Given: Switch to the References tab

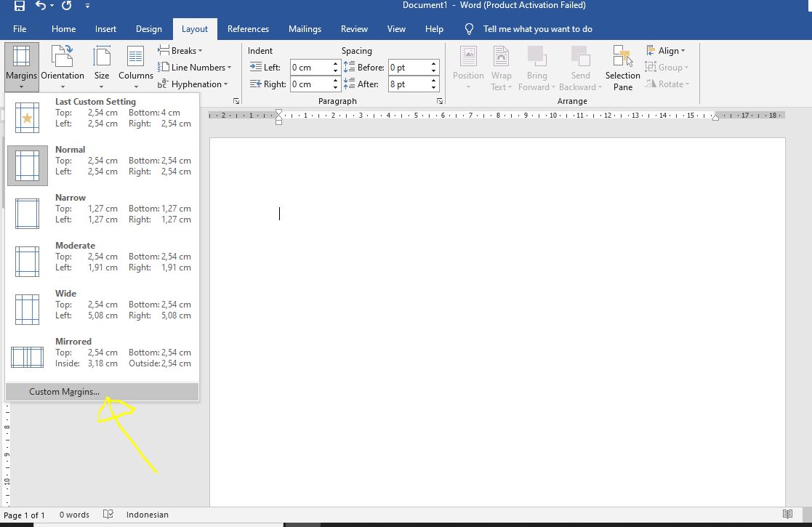Looking at the screenshot, I should (x=248, y=29).
